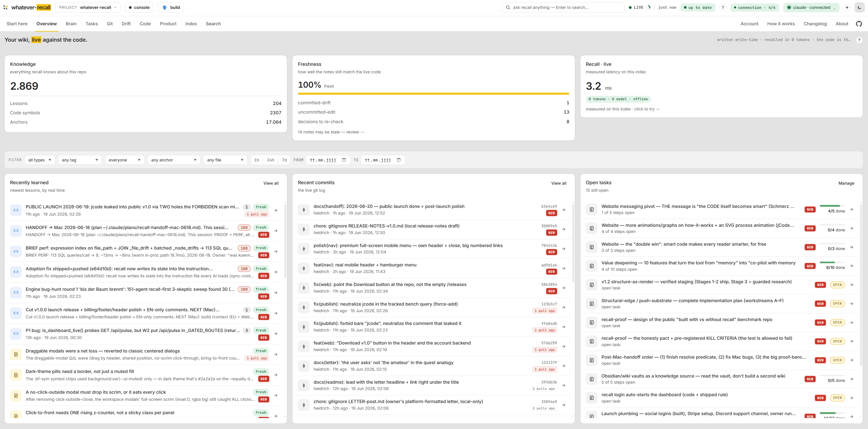Switch to the Drift tab
The height and width of the screenshot is (429, 868).
(x=126, y=24)
